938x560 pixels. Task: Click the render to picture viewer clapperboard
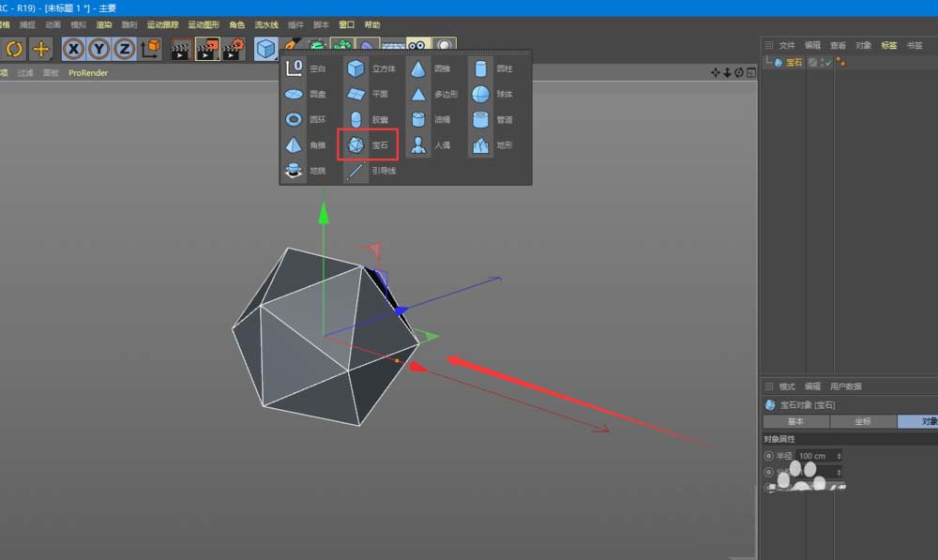click(207, 49)
